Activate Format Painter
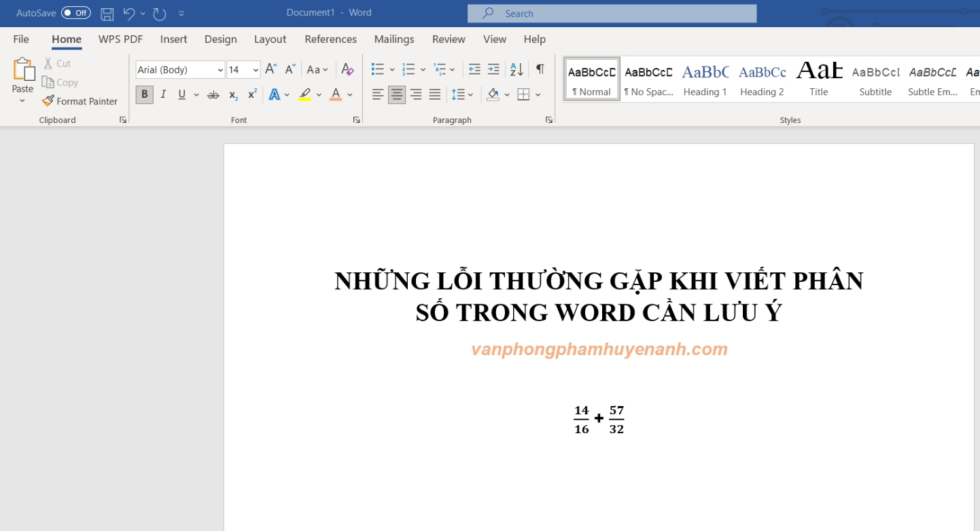The image size is (980, 531). [x=80, y=101]
